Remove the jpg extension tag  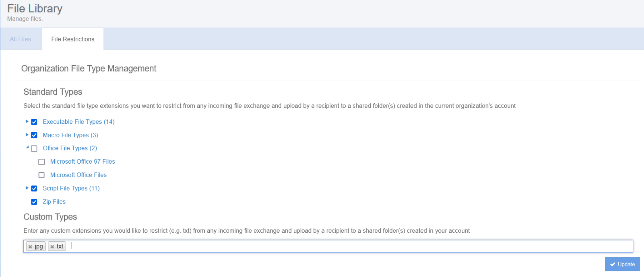30,246
